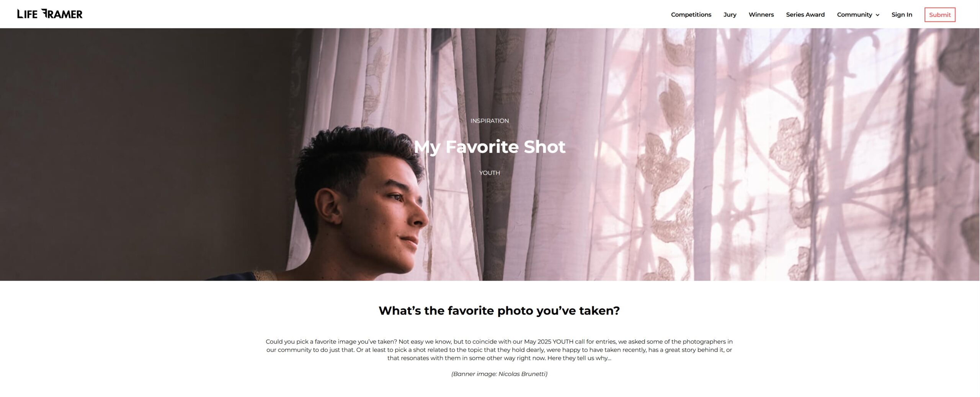Click the word LIFE in logo
Image resolution: width=980 pixels, height=397 pixels.
point(27,14)
